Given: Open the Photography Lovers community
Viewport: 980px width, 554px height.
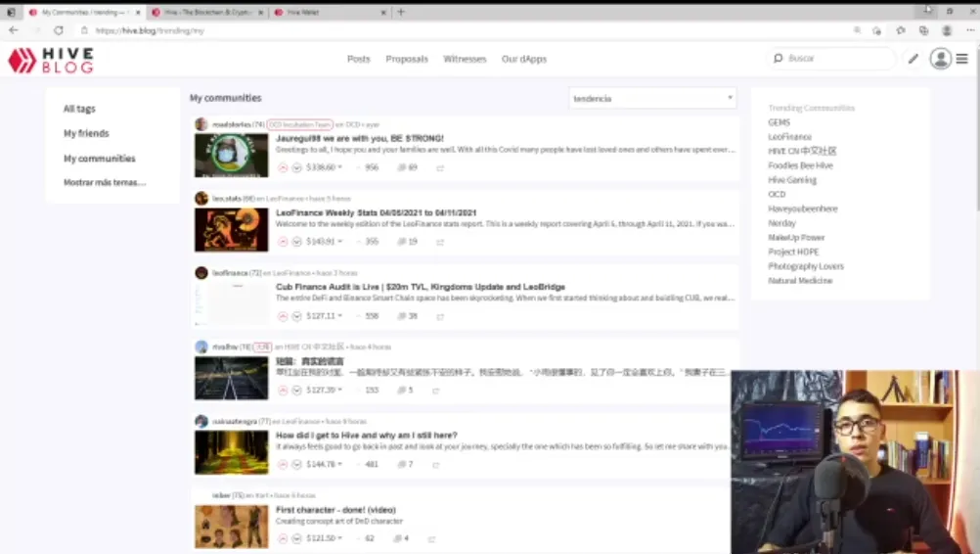Looking at the screenshot, I should pos(806,266).
